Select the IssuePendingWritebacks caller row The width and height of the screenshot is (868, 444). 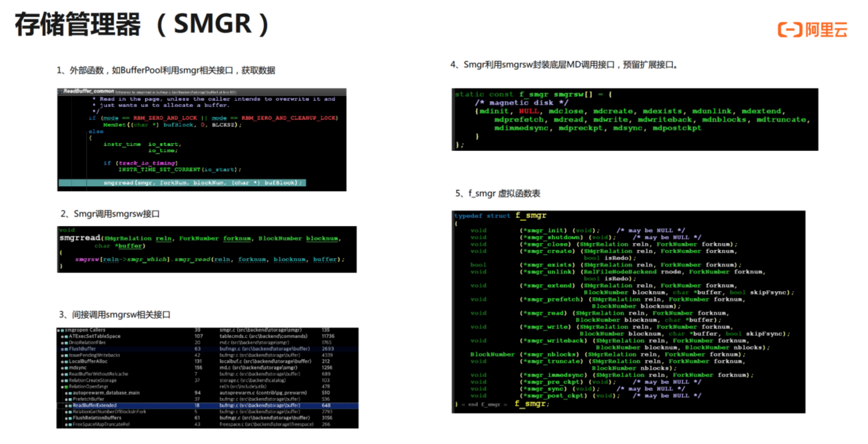(x=95, y=355)
